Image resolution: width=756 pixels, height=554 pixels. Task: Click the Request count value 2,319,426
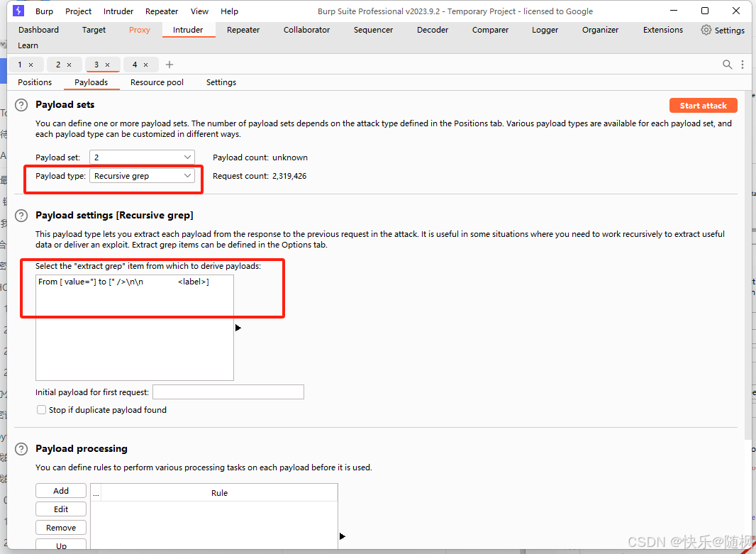click(289, 176)
